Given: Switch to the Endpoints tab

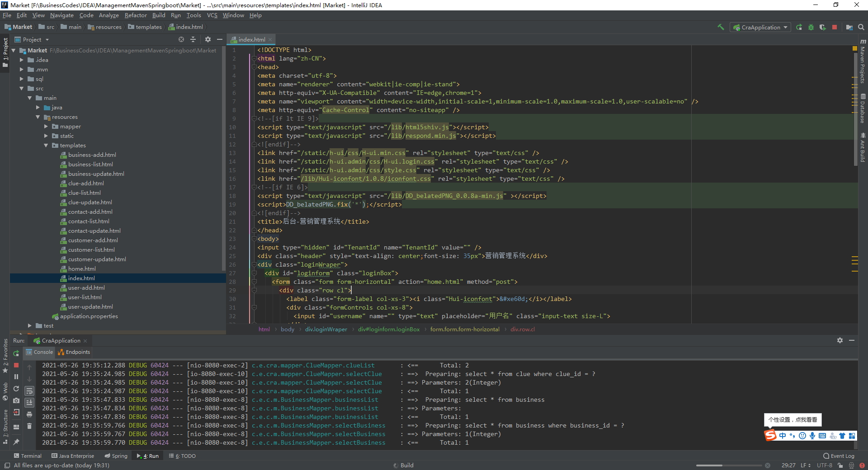Looking at the screenshot, I should (x=74, y=352).
